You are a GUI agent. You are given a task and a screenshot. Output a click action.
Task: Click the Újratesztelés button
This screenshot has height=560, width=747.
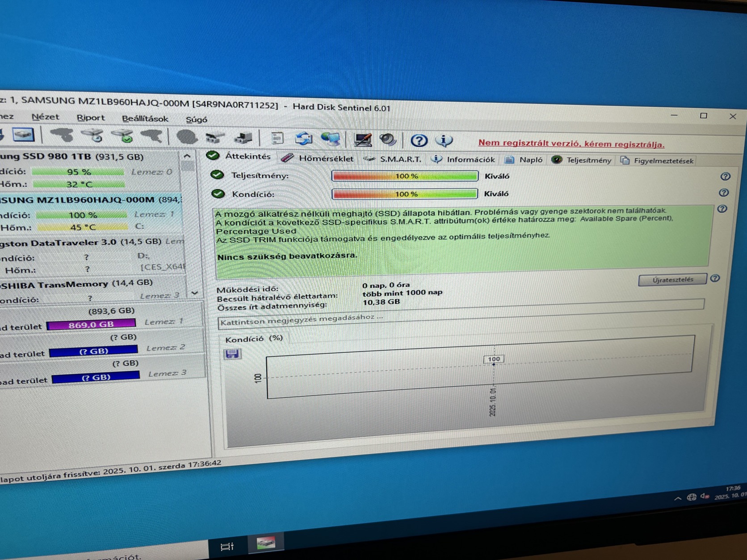(x=672, y=280)
